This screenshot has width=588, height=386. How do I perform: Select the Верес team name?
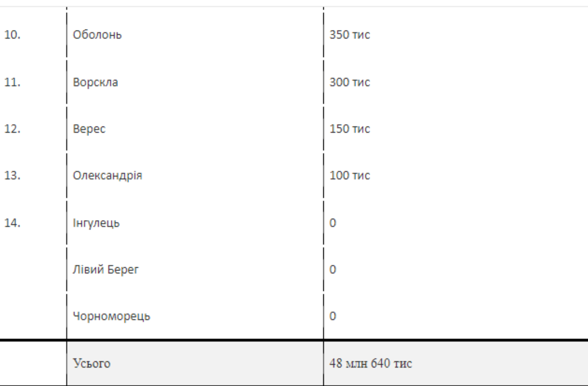(89, 129)
